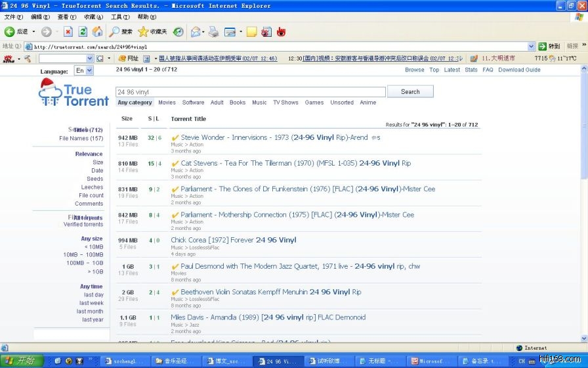Viewport: 588px width, 368px height.
Task: Open the 编辑 (Edit) menu
Action: click(x=40, y=17)
